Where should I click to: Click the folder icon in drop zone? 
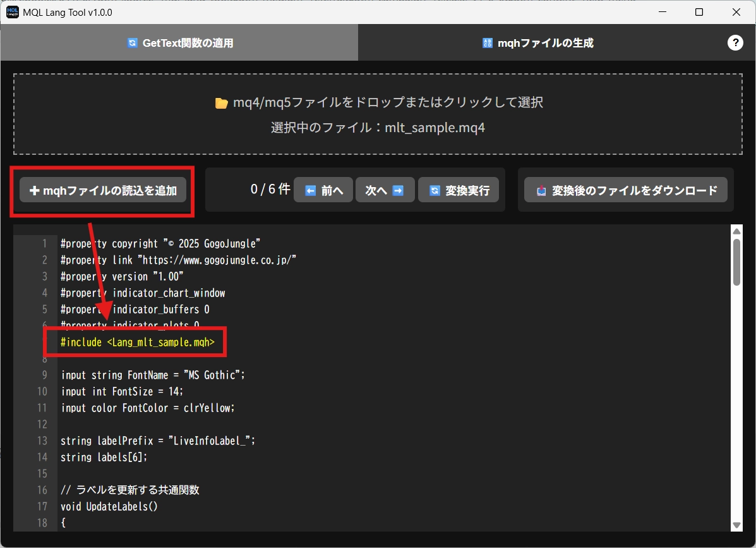click(x=221, y=103)
